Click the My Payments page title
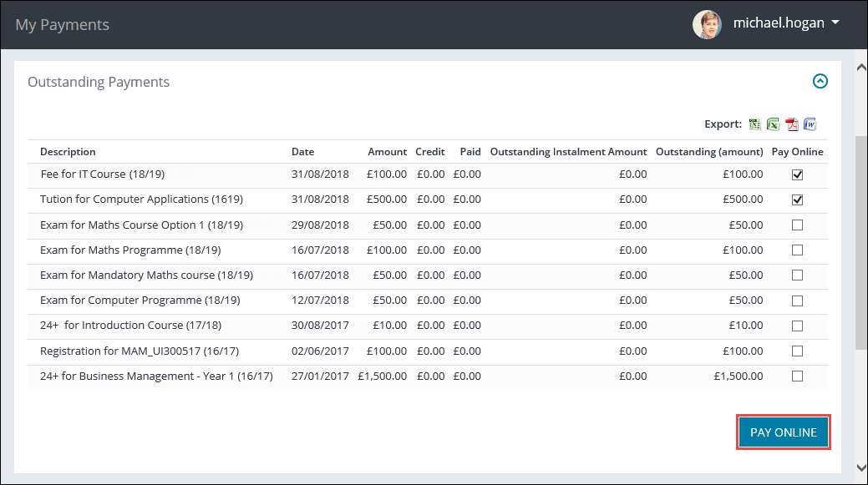Screen dimensions: 868x485 [x=62, y=25]
